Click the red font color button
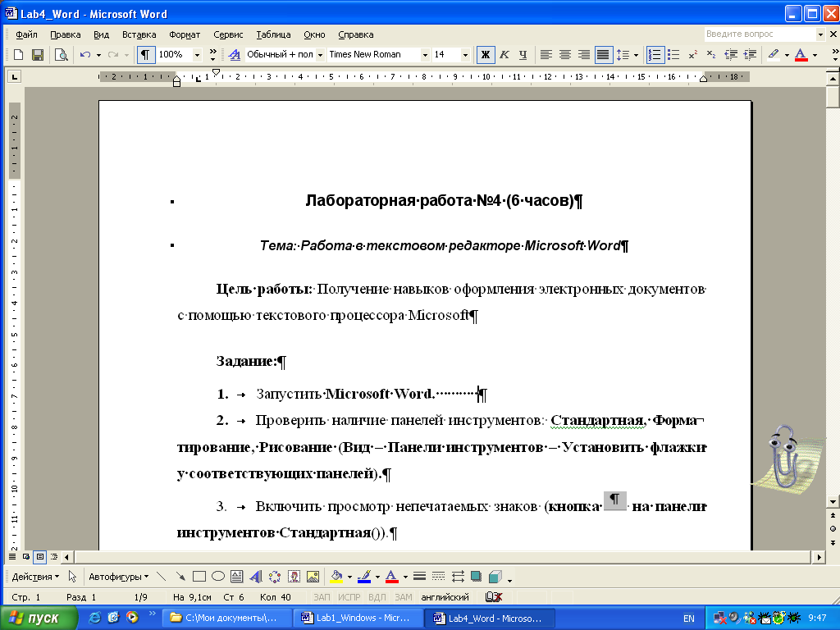The height and width of the screenshot is (630, 840). 801,55
